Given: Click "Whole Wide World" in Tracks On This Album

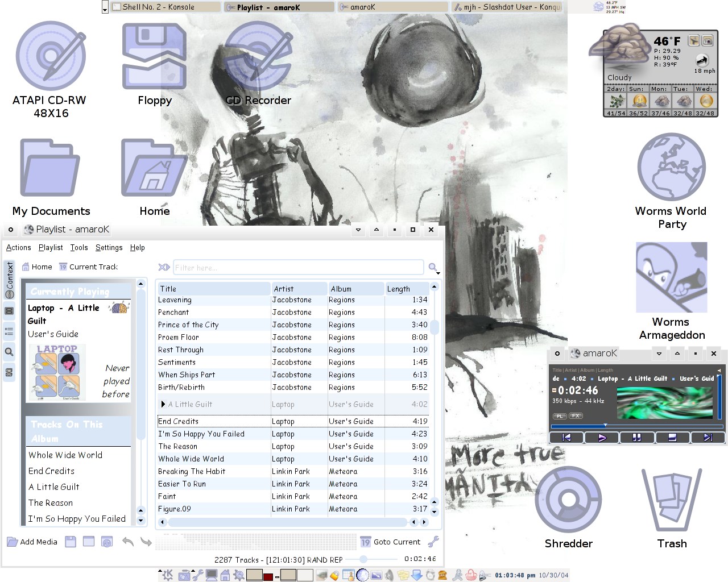Looking at the screenshot, I should click(65, 455).
